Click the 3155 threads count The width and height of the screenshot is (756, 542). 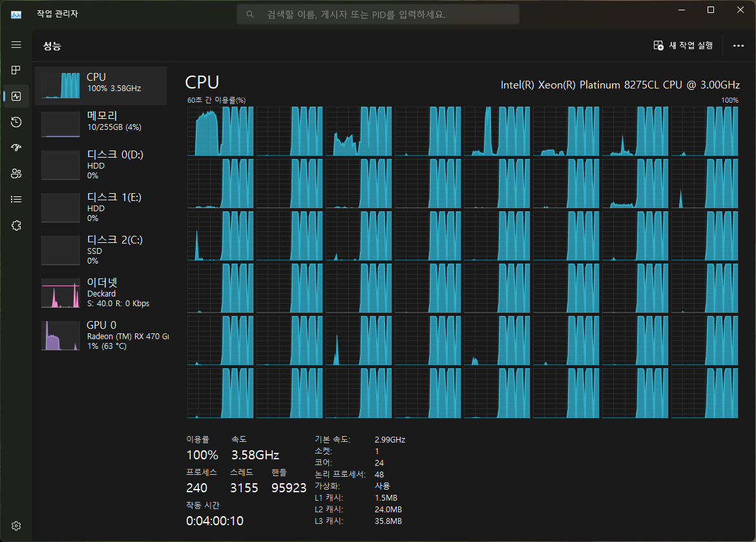coord(244,488)
